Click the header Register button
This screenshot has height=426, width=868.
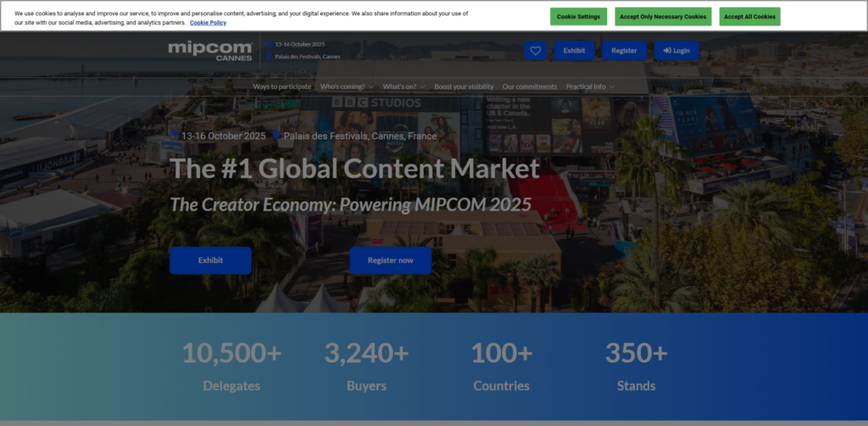[x=624, y=50]
